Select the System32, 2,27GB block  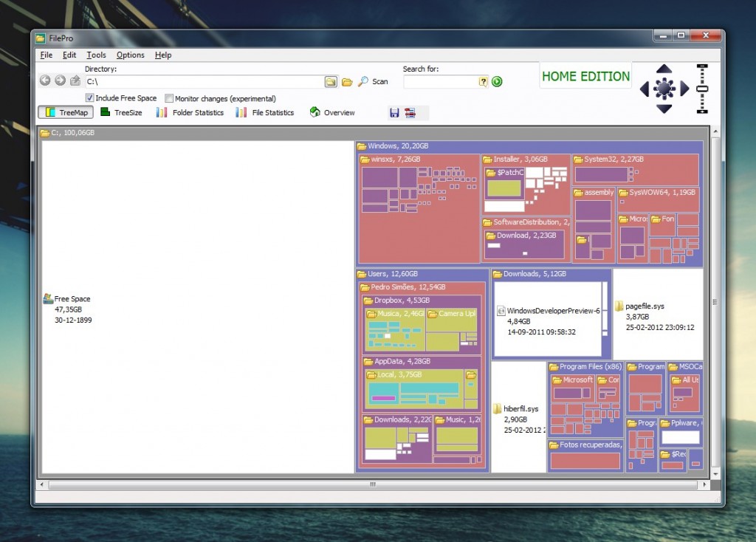point(636,170)
